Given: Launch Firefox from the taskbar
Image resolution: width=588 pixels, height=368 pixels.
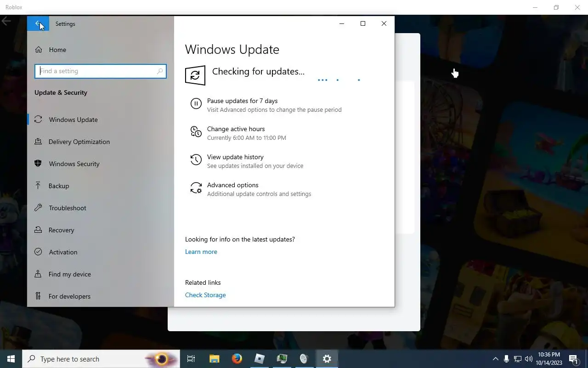Looking at the screenshot, I should 237,359.
